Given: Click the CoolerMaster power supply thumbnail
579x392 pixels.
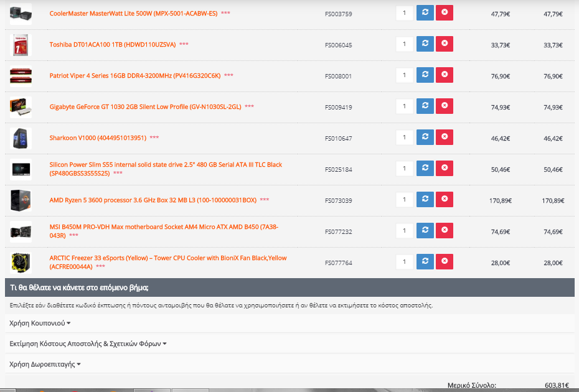Looking at the screenshot, I should tap(21, 14).
